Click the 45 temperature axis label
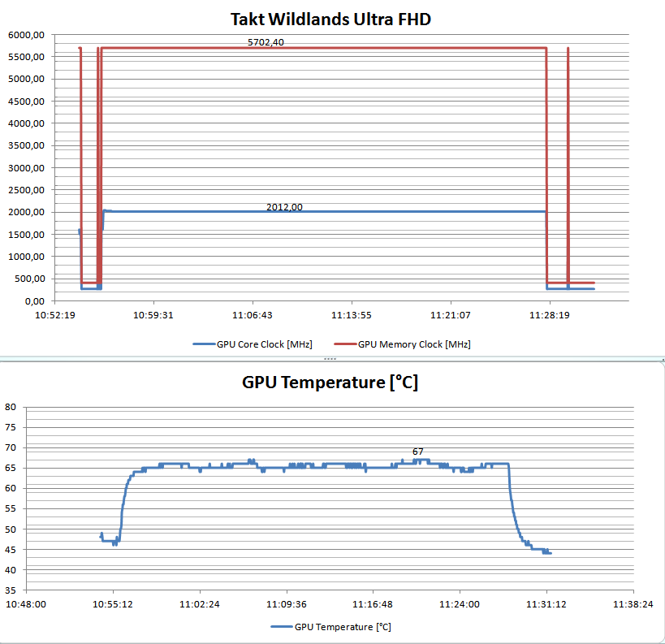 [x=11, y=550]
